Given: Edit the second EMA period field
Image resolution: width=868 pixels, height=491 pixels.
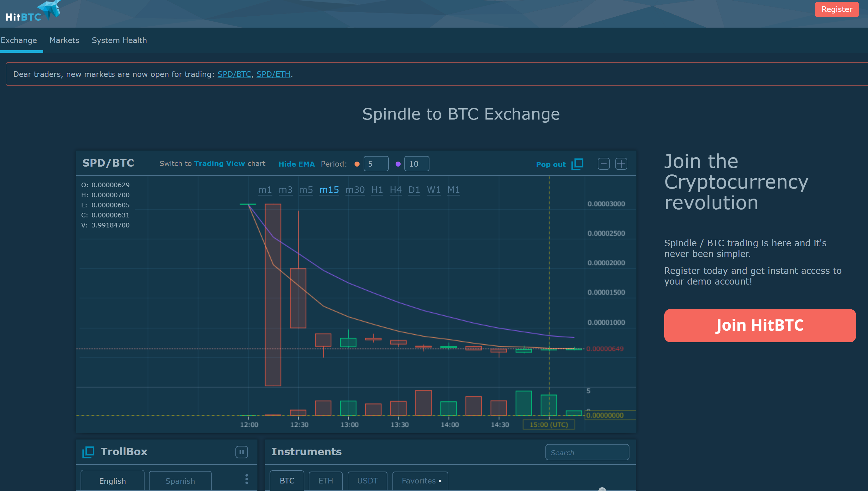Looking at the screenshot, I should pos(417,163).
